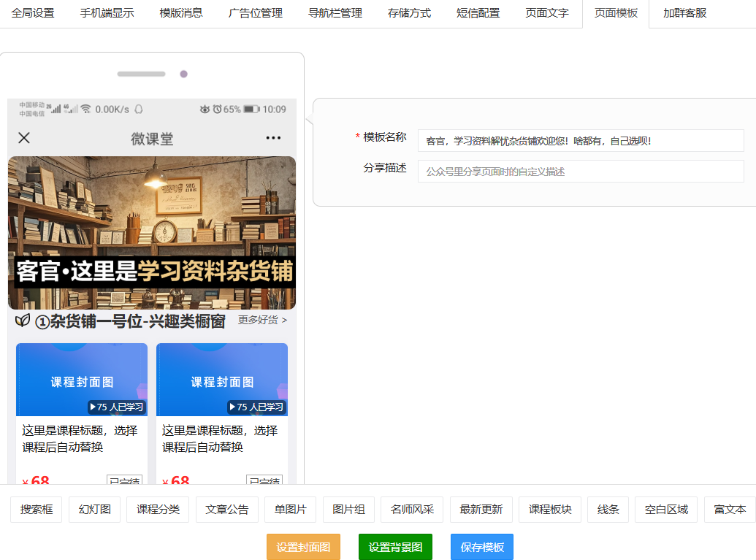Save template with 保存模板 button
This screenshot has width=756, height=560.
(481, 547)
